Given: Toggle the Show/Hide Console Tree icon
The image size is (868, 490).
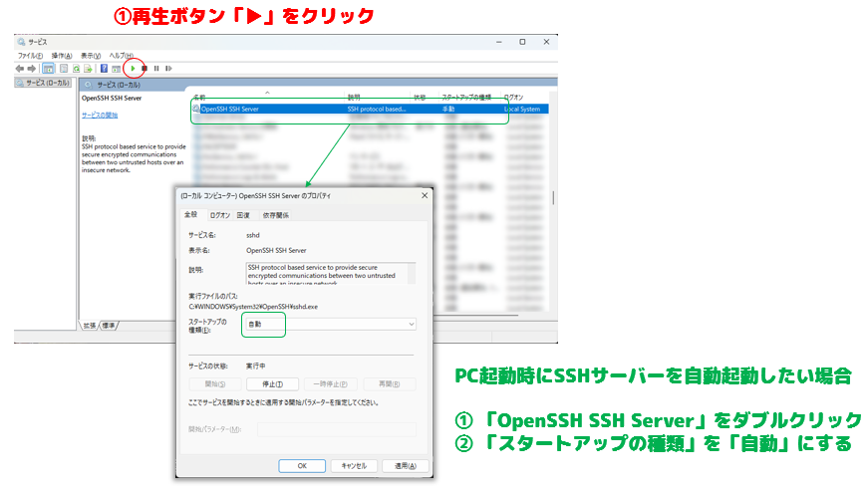Looking at the screenshot, I should [x=48, y=69].
